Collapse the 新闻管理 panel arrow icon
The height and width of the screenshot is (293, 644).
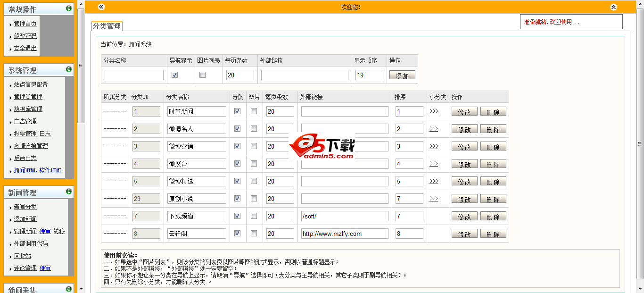coord(69,192)
